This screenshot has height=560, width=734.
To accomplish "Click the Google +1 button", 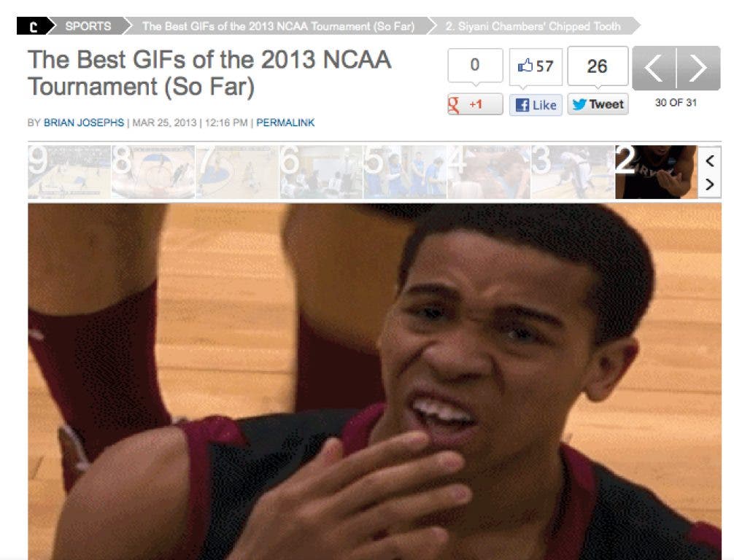I will click(475, 104).
